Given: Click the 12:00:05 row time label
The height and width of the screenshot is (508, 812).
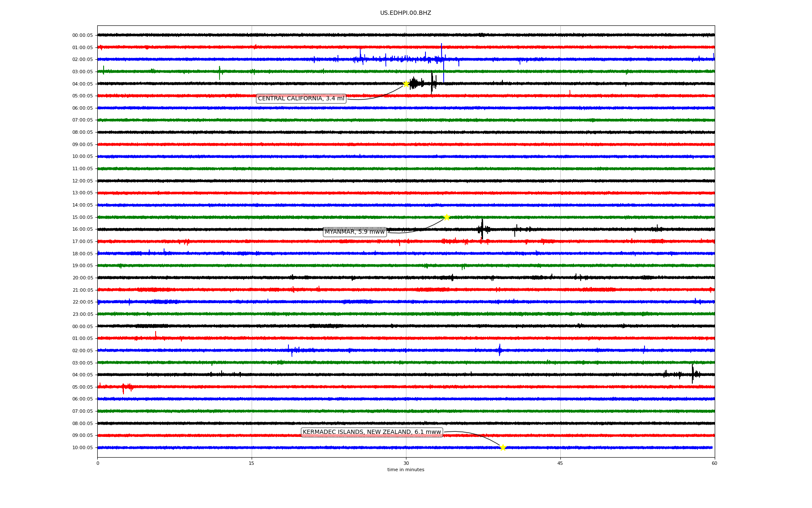Looking at the screenshot, I should [x=82, y=181].
